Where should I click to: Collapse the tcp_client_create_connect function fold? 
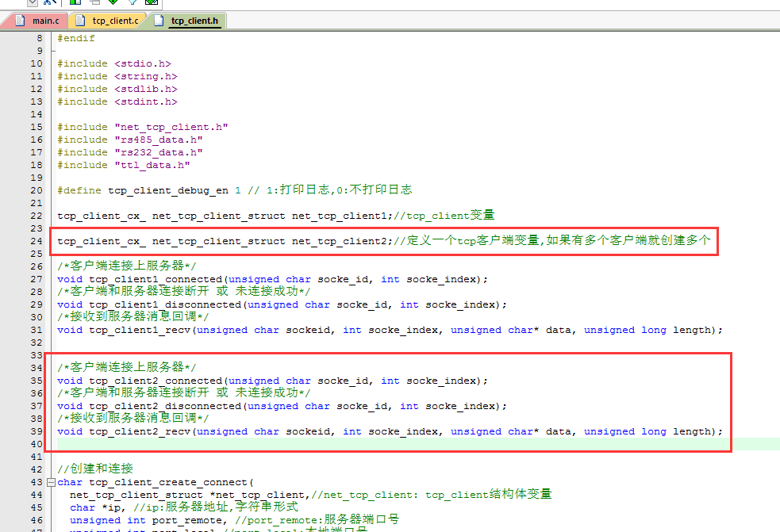52,482
